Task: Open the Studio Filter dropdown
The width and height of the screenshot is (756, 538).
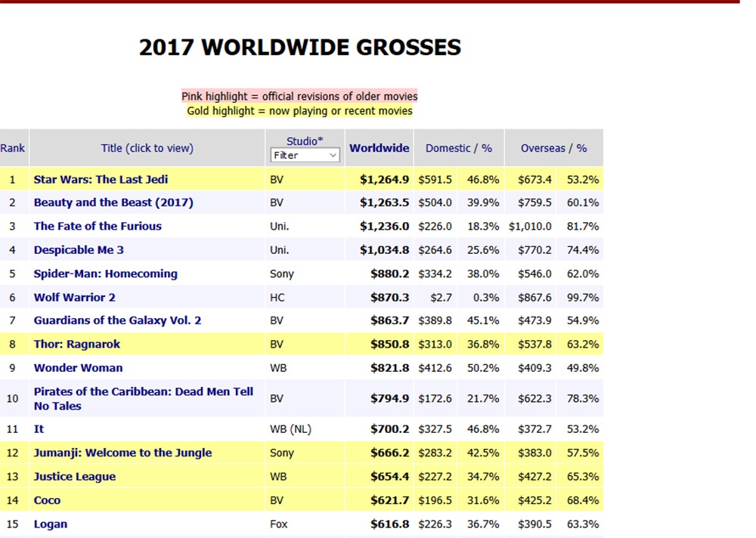Action: (305, 155)
